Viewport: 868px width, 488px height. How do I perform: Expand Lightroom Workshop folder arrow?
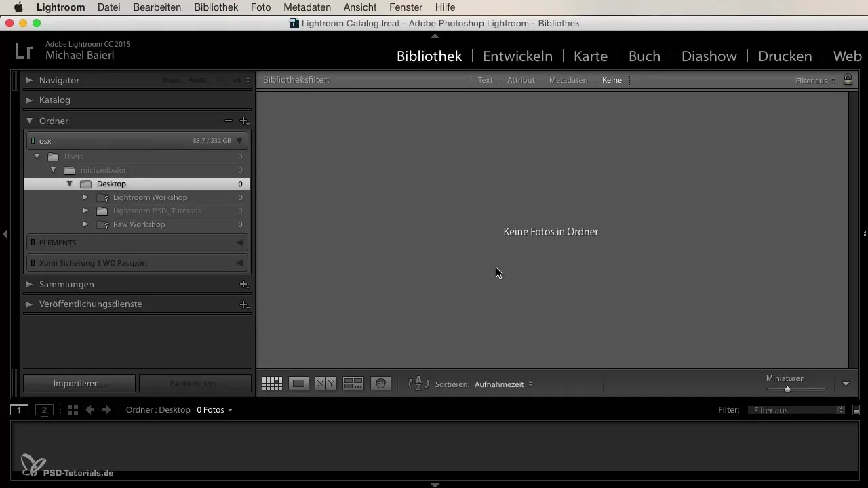85,197
